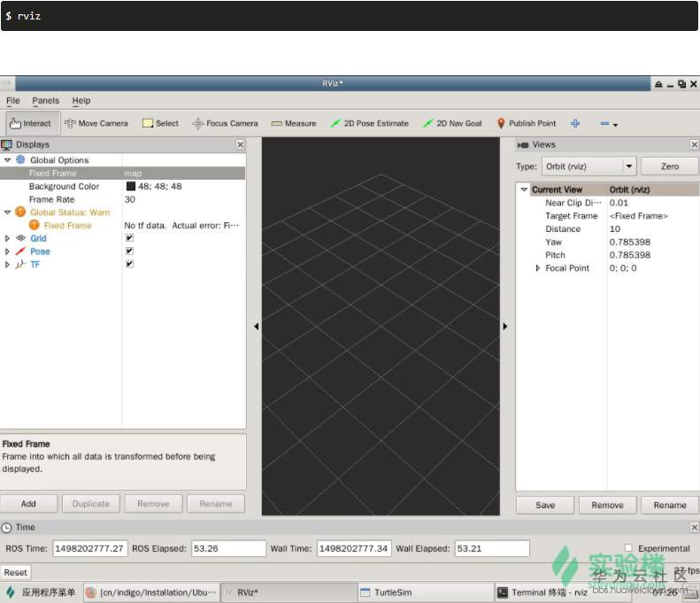
Task: Uncheck the Pose display checkbox
Action: (x=129, y=251)
